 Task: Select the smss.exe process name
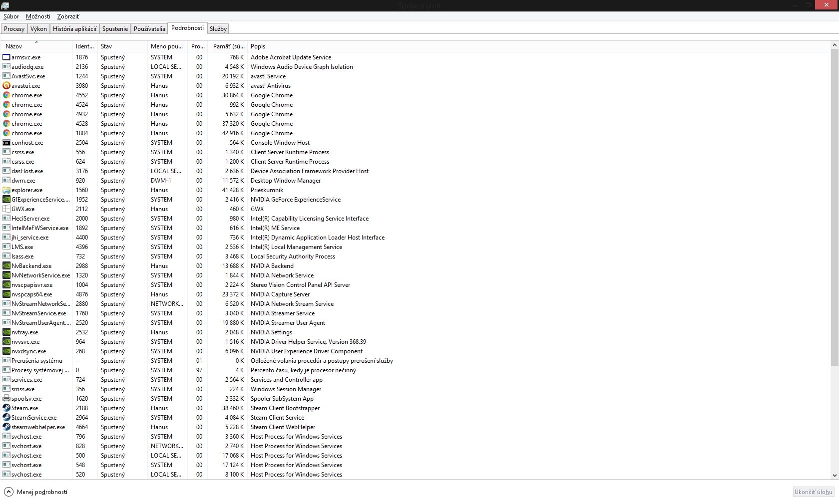click(x=23, y=389)
